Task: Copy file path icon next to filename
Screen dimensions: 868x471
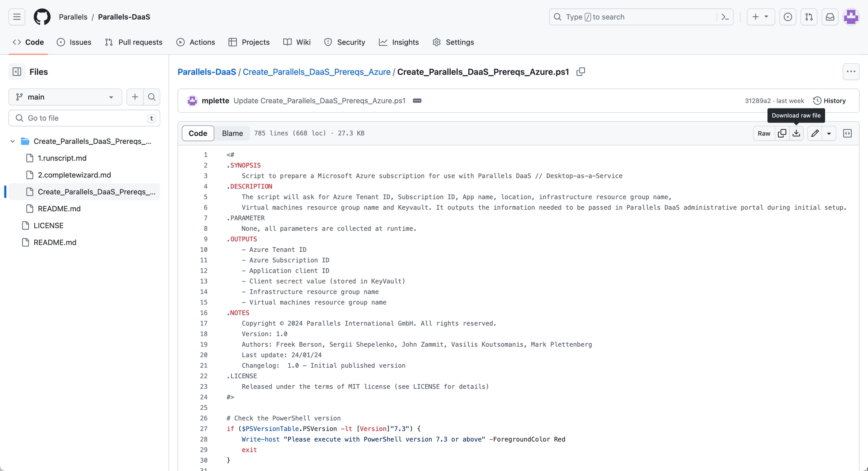Action: tap(581, 72)
